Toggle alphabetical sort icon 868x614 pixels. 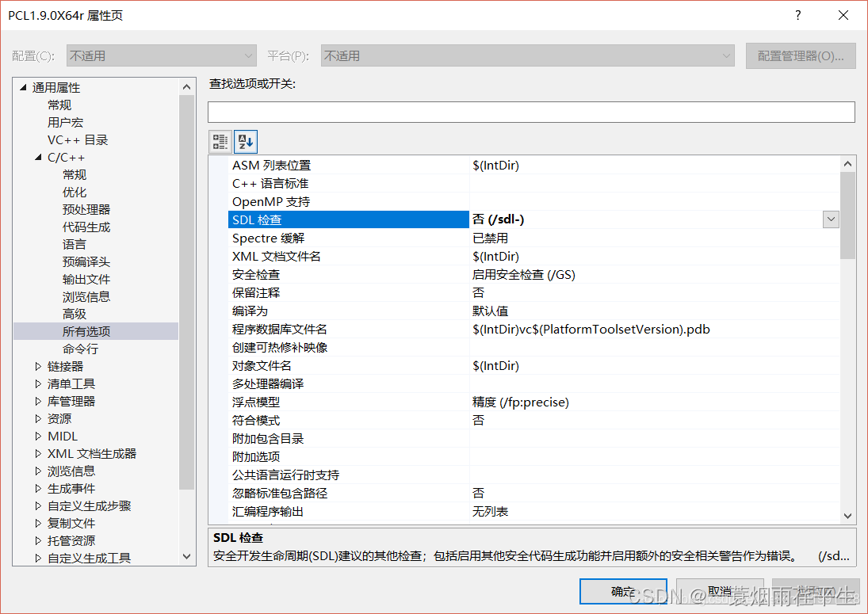point(245,142)
